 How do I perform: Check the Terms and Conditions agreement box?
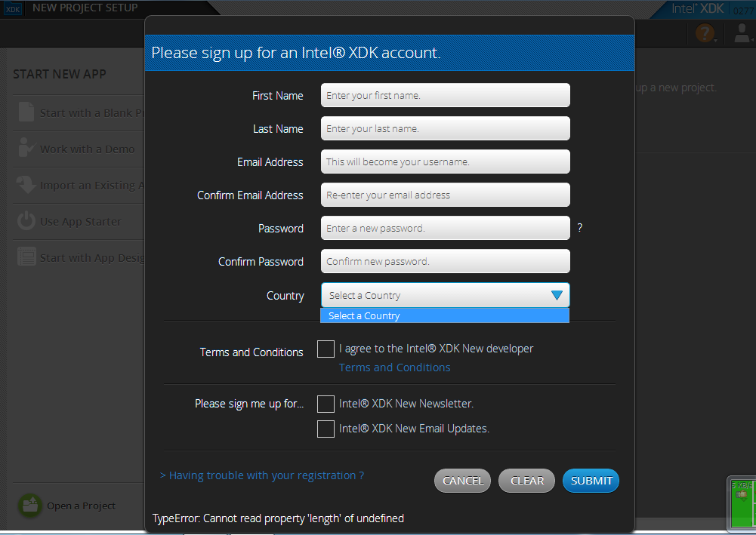(326, 349)
